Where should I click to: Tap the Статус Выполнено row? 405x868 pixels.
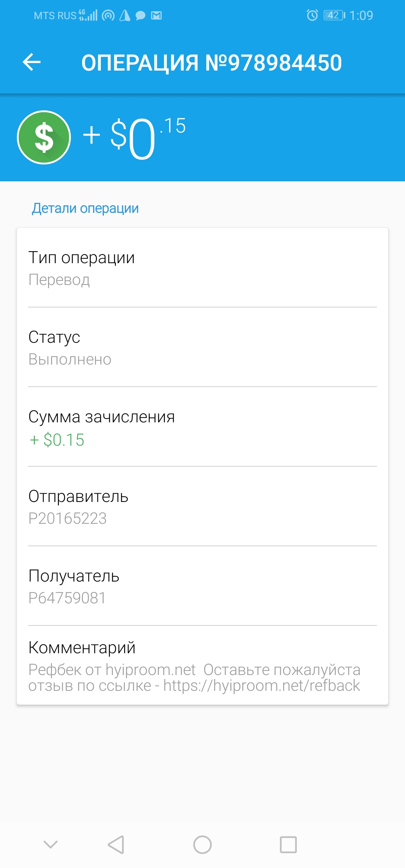pos(202,347)
